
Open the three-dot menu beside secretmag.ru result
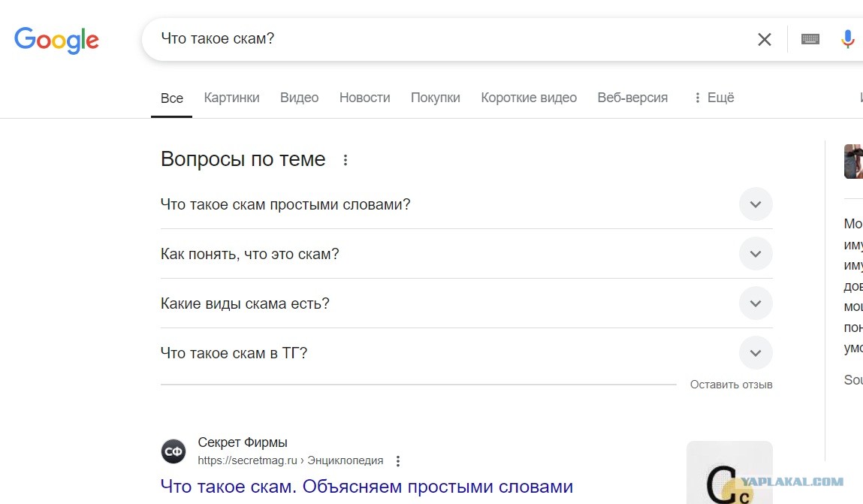pos(398,461)
